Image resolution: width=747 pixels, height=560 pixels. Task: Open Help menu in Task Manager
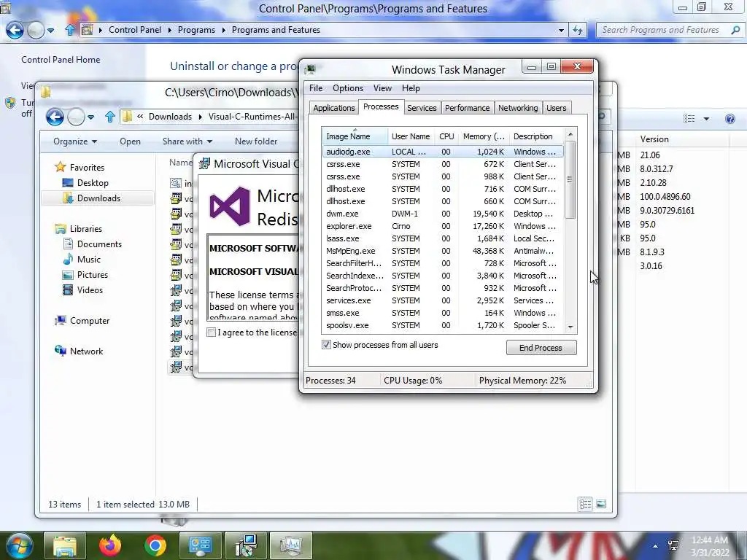(411, 88)
